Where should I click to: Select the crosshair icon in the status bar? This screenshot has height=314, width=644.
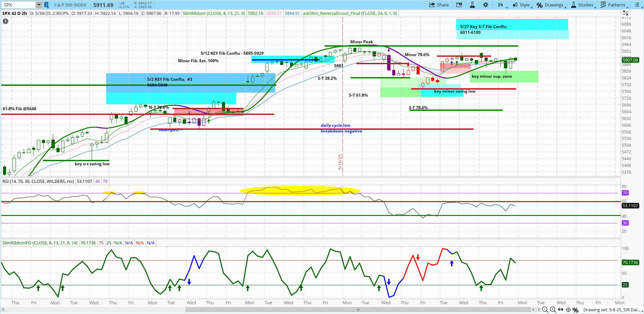point(568,310)
